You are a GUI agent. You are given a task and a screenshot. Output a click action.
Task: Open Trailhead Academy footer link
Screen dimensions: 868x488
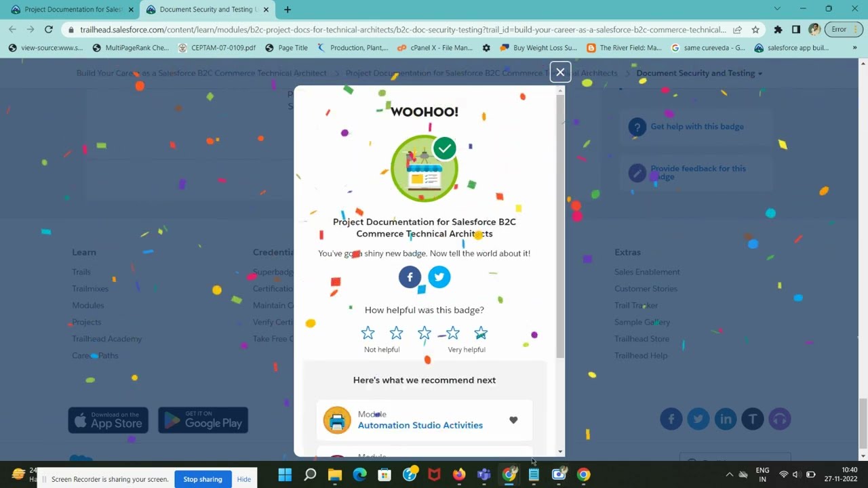click(x=107, y=339)
